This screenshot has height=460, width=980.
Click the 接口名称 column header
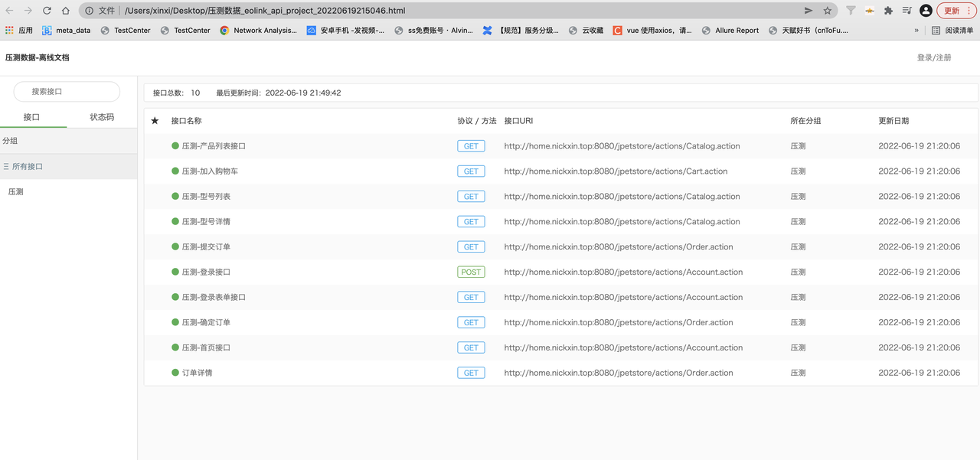186,121
